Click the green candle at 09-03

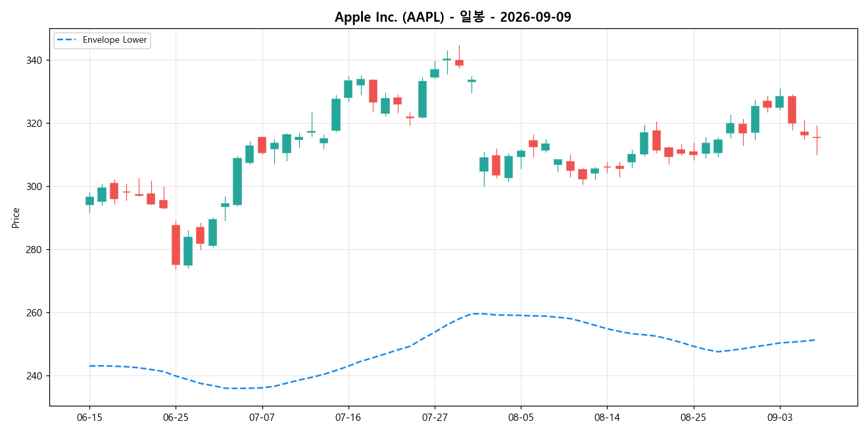780,102
